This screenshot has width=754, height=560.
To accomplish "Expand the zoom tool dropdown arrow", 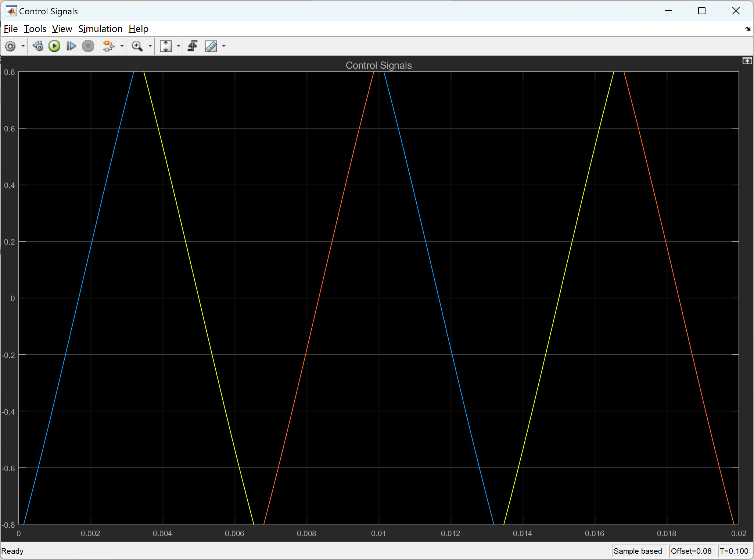I will [150, 46].
